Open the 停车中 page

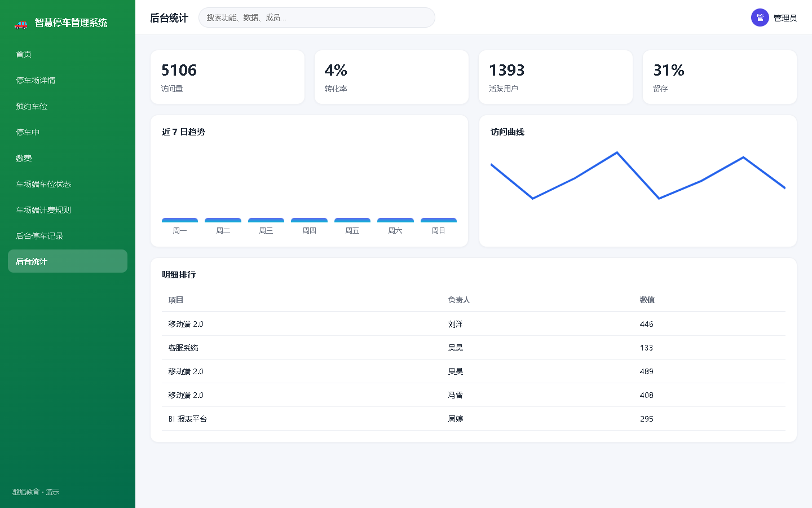(x=68, y=132)
